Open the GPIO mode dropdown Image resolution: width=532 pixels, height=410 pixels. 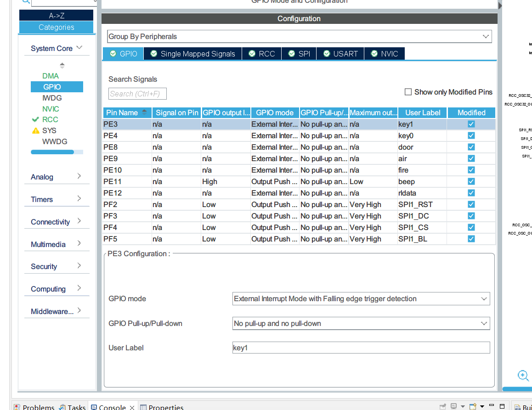click(x=361, y=299)
